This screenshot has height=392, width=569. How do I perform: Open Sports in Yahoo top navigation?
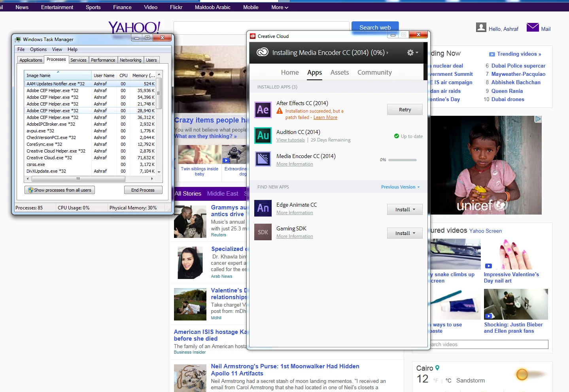(x=93, y=7)
